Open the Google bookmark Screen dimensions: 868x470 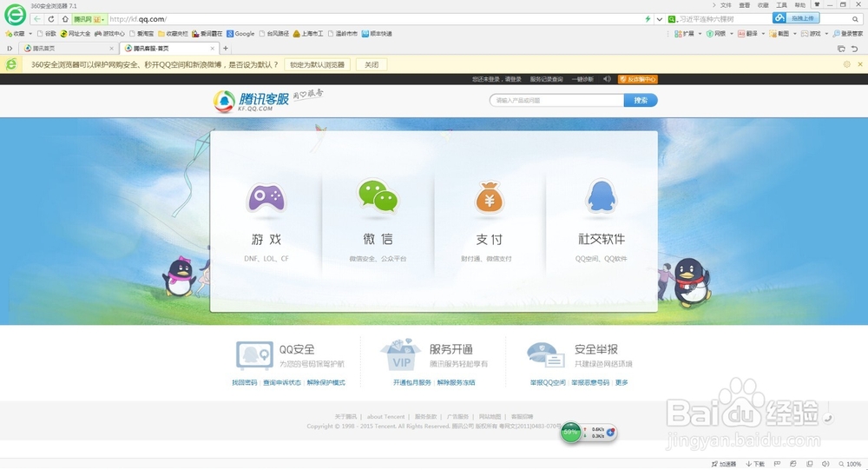(240, 34)
